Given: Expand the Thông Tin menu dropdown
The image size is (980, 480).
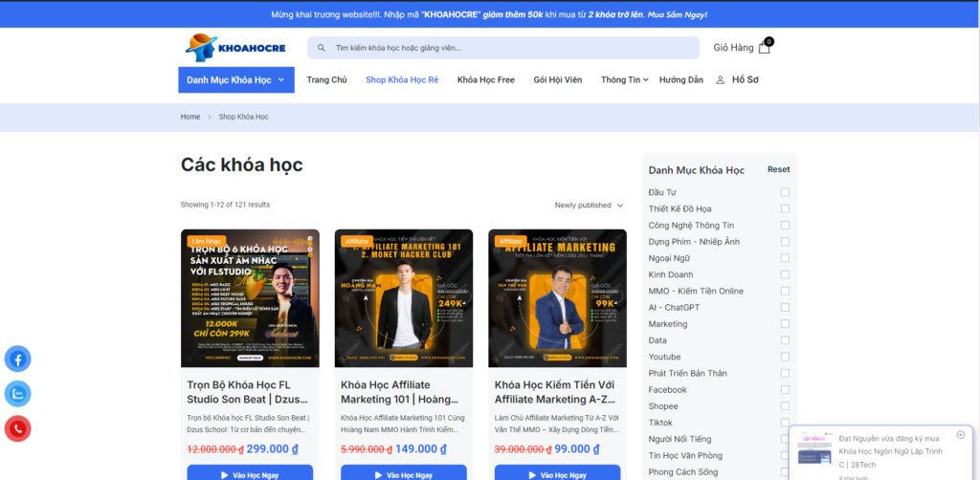Looking at the screenshot, I should coord(624,80).
